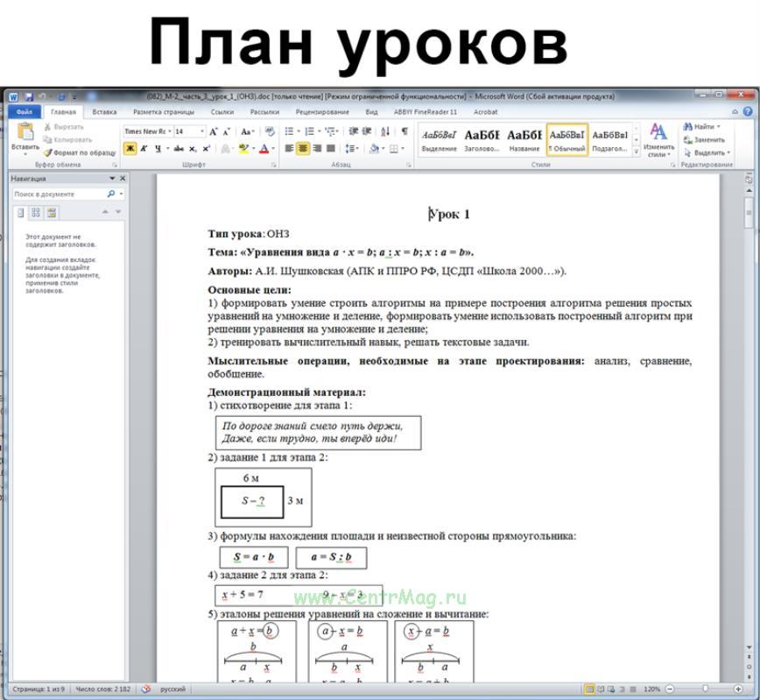This screenshot has height=700, width=760.
Task: Open the multilevel list dropdown
Action: [332, 131]
